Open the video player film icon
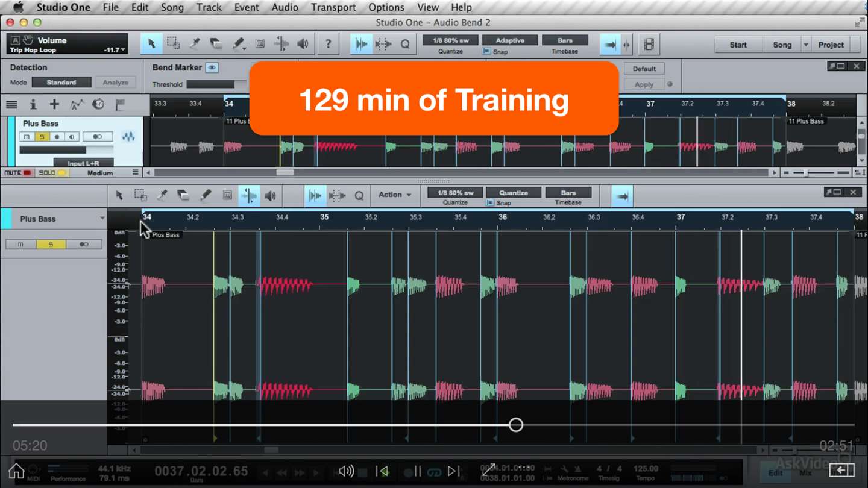This screenshot has width=868, height=488. coord(649,44)
